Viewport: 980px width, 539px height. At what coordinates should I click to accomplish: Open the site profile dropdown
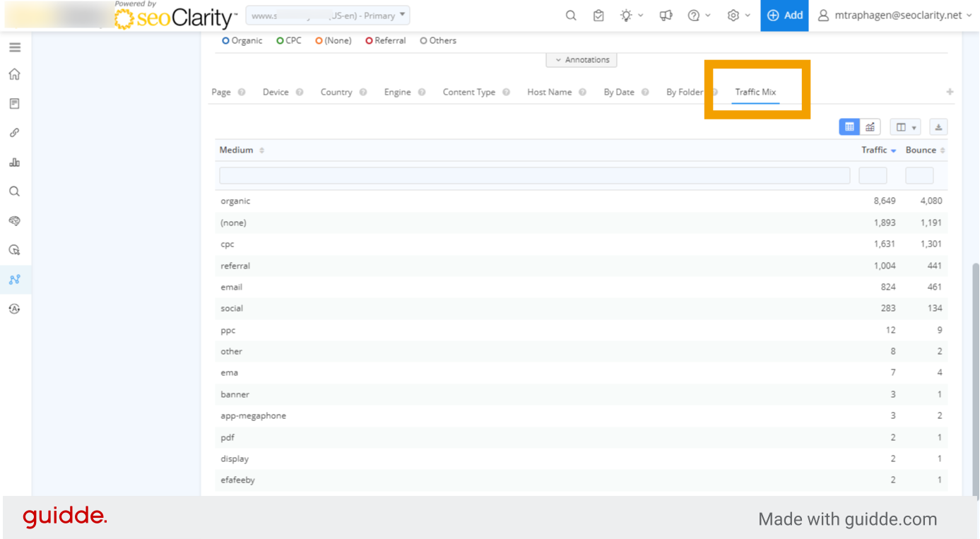pyautogui.click(x=328, y=16)
